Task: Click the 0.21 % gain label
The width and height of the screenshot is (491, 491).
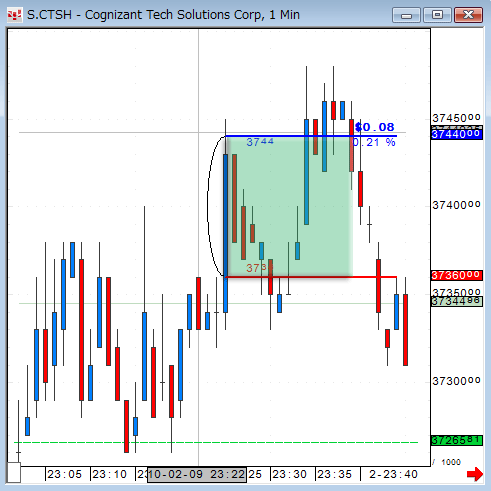Action: pos(374,143)
